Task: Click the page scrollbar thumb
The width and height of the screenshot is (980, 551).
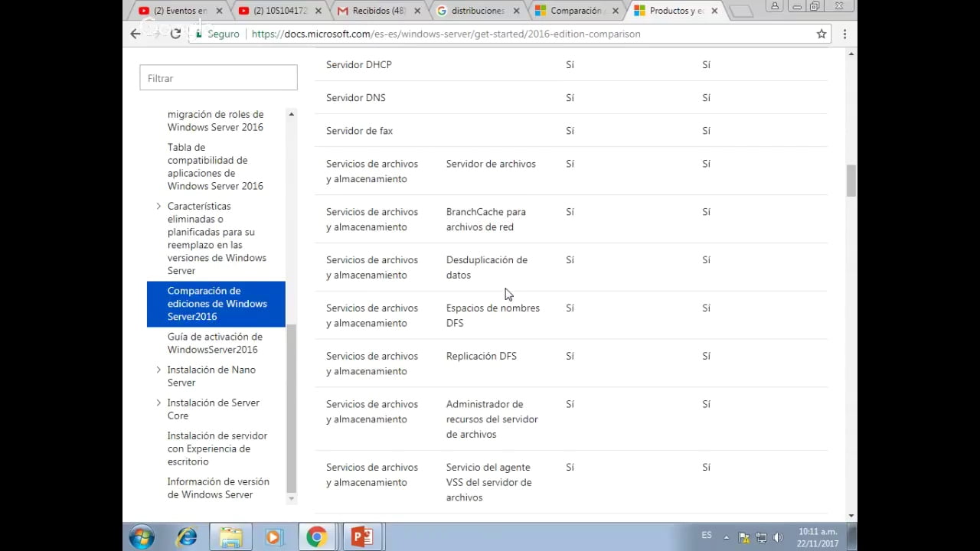Action: 851,181
